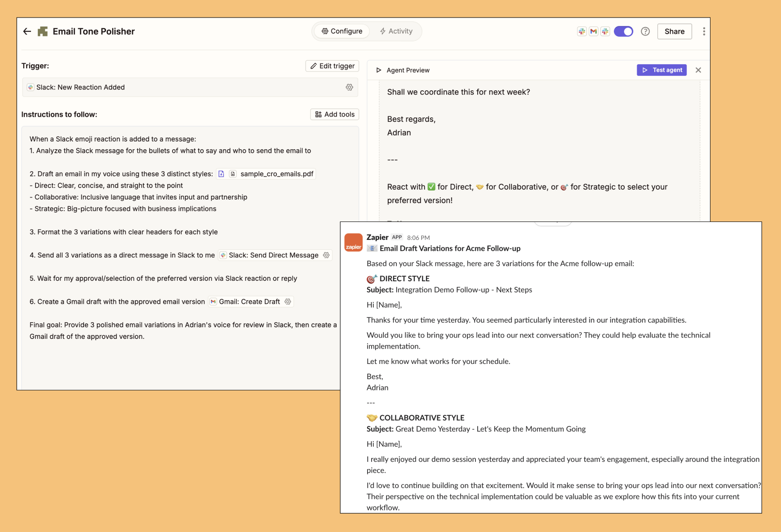This screenshot has width=781, height=532.
Task: Click the Slack: Send Direct Message tool chip
Action: [x=274, y=255]
